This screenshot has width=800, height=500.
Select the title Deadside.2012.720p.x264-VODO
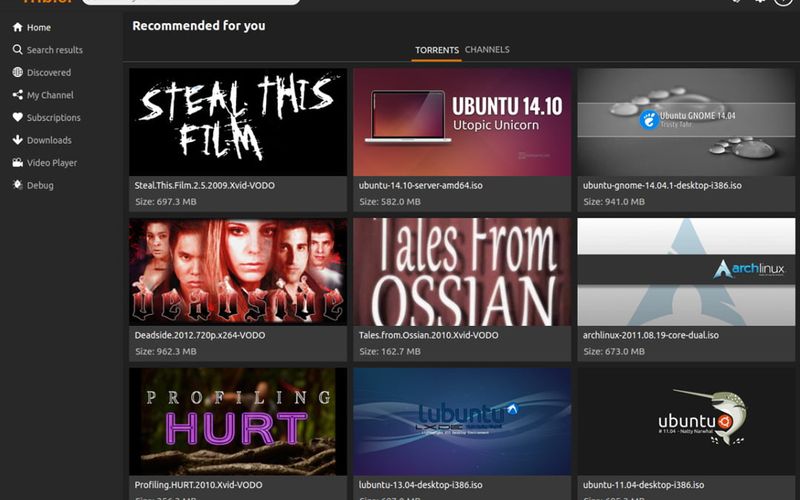[x=200, y=335]
